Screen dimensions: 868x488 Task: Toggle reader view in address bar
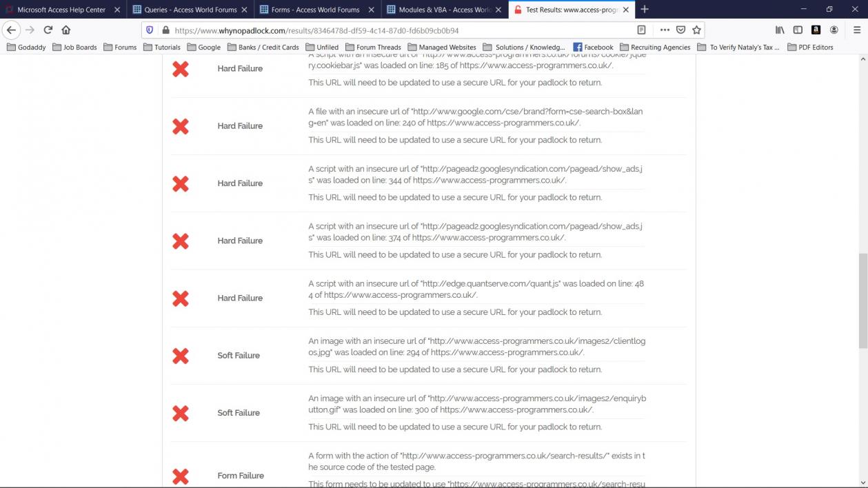pyautogui.click(x=641, y=30)
